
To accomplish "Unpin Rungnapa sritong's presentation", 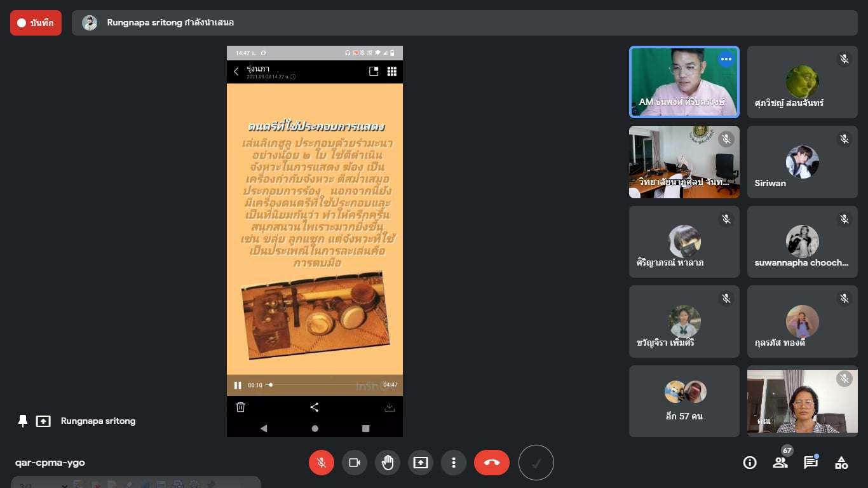I will [x=23, y=421].
